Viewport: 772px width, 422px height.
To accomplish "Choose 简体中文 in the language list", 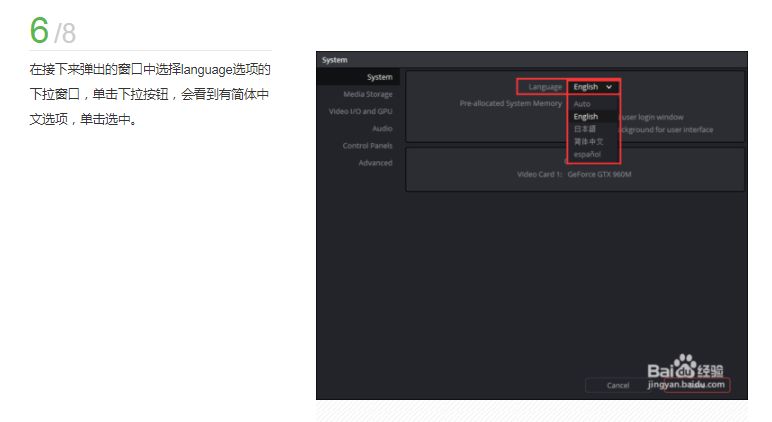I will tap(588, 142).
